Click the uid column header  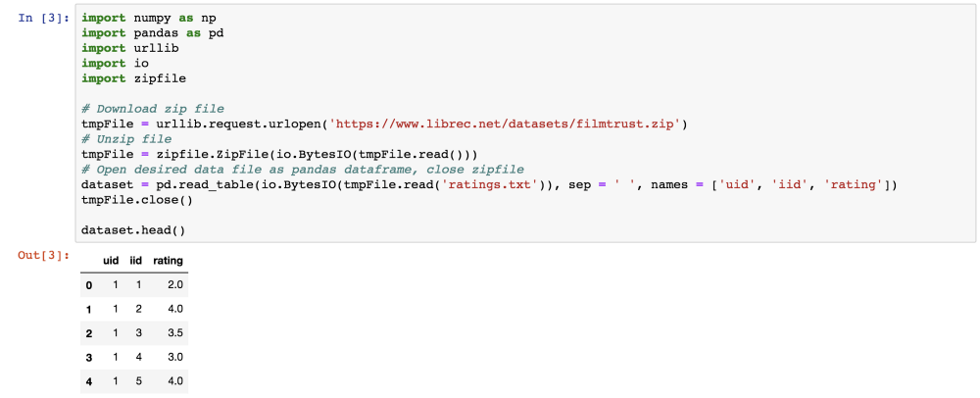[113, 260]
